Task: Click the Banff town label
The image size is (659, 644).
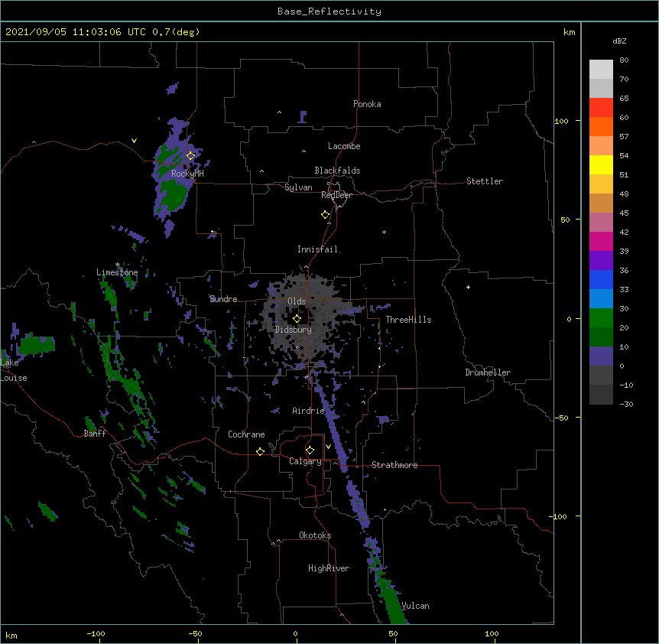Action: point(95,434)
